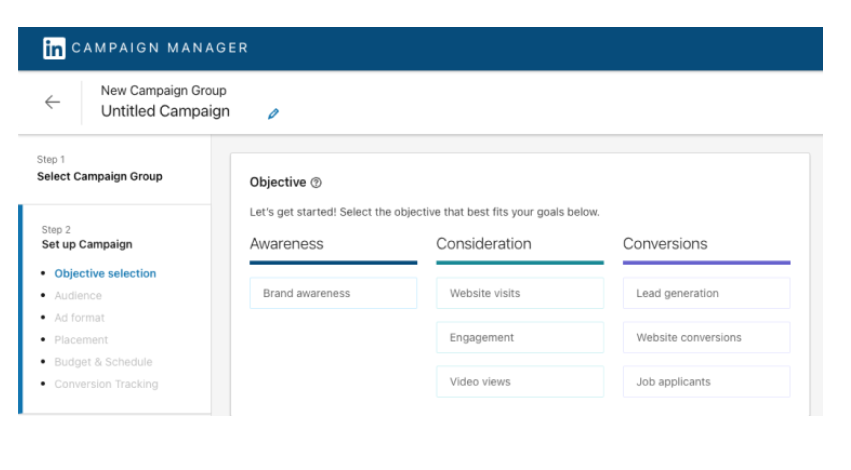Screen dimensions: 851x470
Task: Choose the Website visits objective
Action: pos(520,293)
